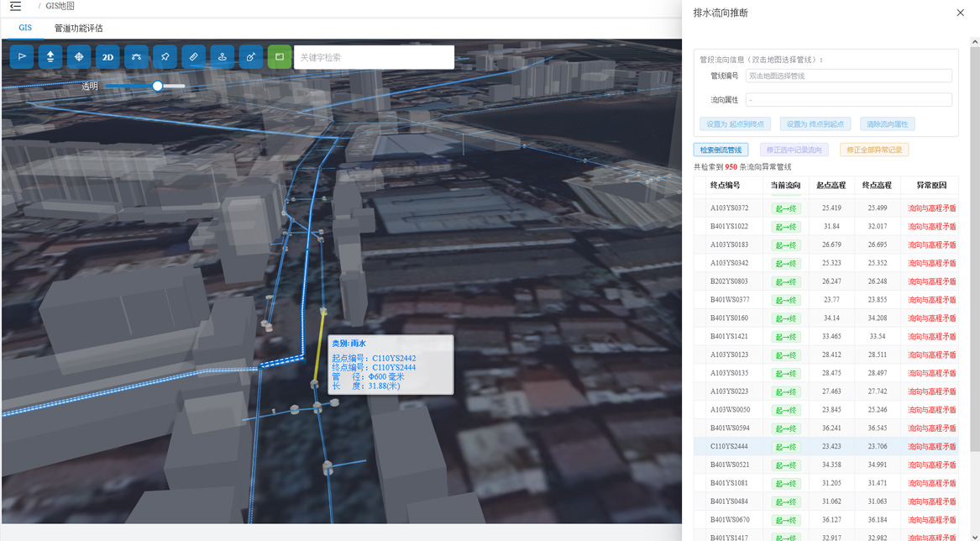Click the 异常原因 column header
Image resolution: width=980 pixels, height=541 pixels.
pyautogui.click(x=931, y=185)
